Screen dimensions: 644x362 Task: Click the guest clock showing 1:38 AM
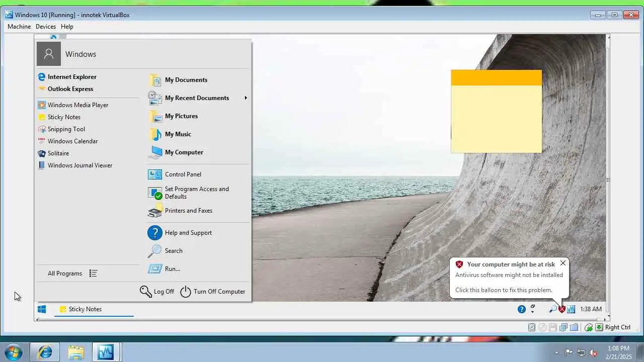pos(591,309)
